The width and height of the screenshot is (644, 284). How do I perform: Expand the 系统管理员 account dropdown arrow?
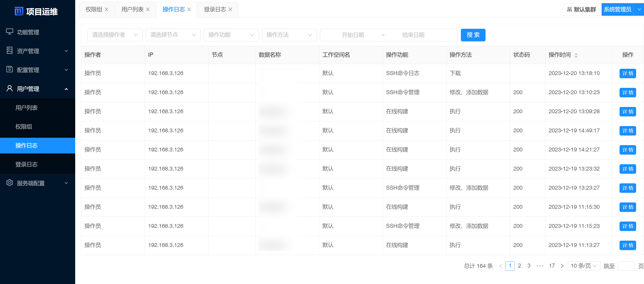pos(639,9)
